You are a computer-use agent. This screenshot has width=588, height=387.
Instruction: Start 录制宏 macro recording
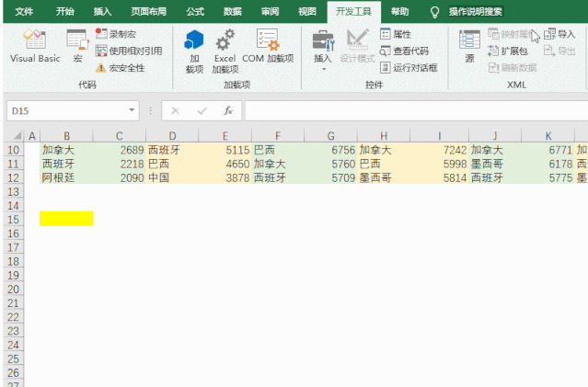click(x=116, y=34)
